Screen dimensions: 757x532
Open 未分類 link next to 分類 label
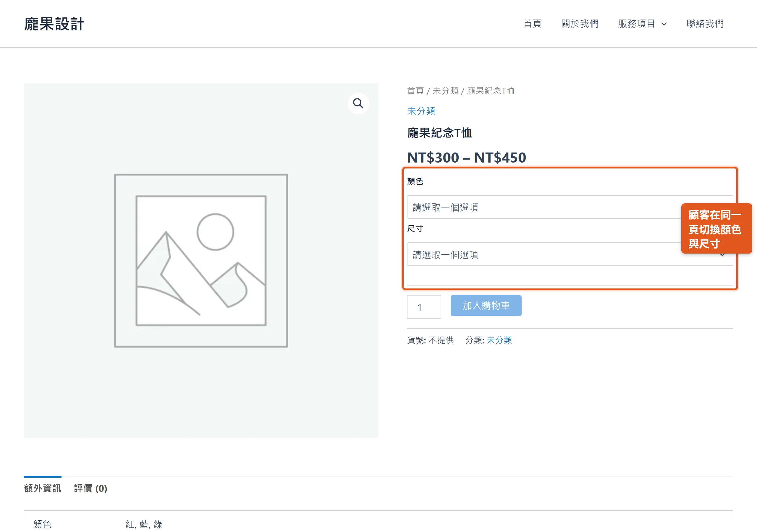click(499, 340)
